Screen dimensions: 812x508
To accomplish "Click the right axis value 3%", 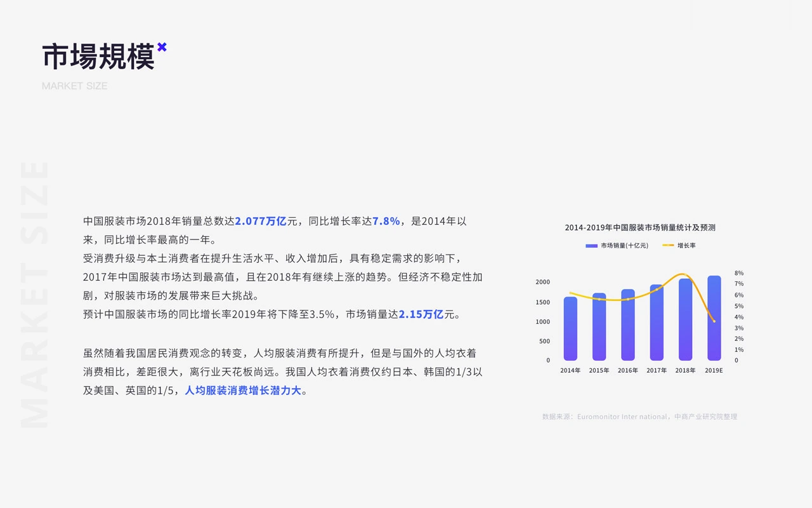I will click(x=739, y=328).
